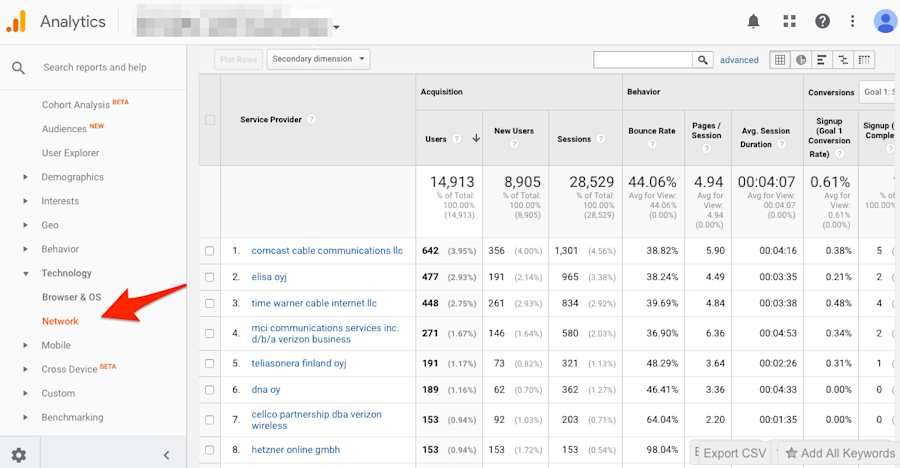Image resolution: width=900 pixels, height=468 pixels.
Task: Open hetzner online gmbh link
Action: [296, 450]
